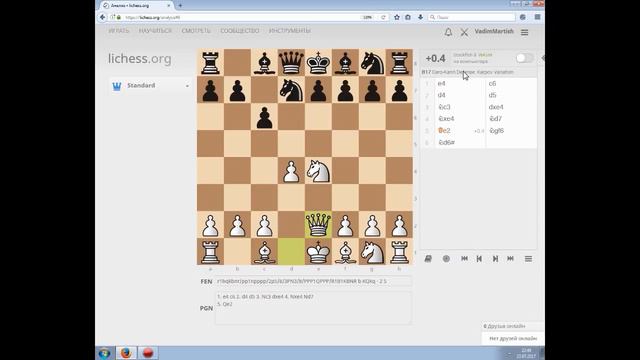Click the +0.4 evaluation score in the header
This screenshot has height=360, width=640.
coord(435,58)
